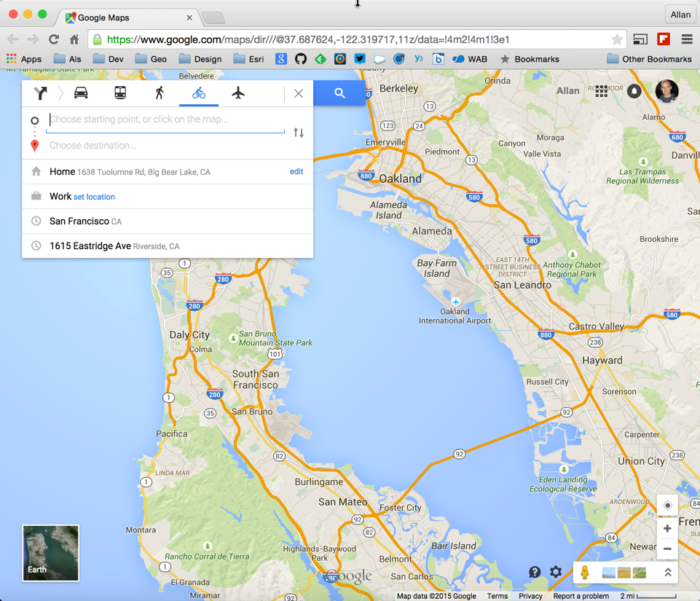Open the Terms link
The image size is (700, 601).
[498, 596]
